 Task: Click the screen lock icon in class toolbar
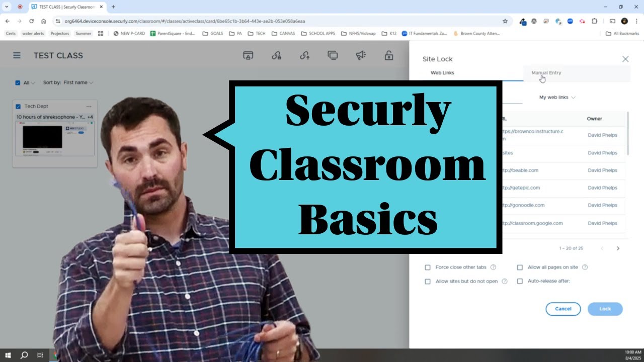248,55
